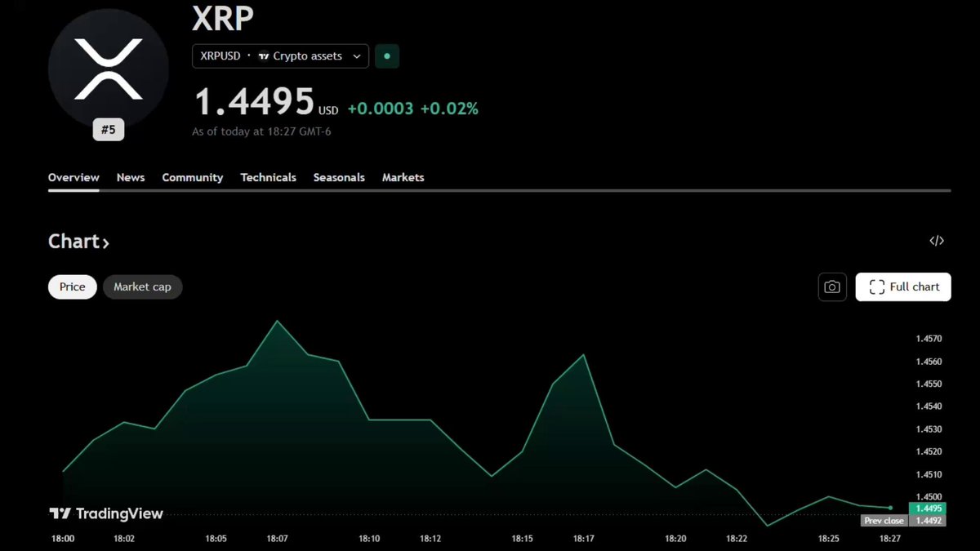Select the Price chart toggle
Screen dimensions: 980x551
[x=73, y=287]
